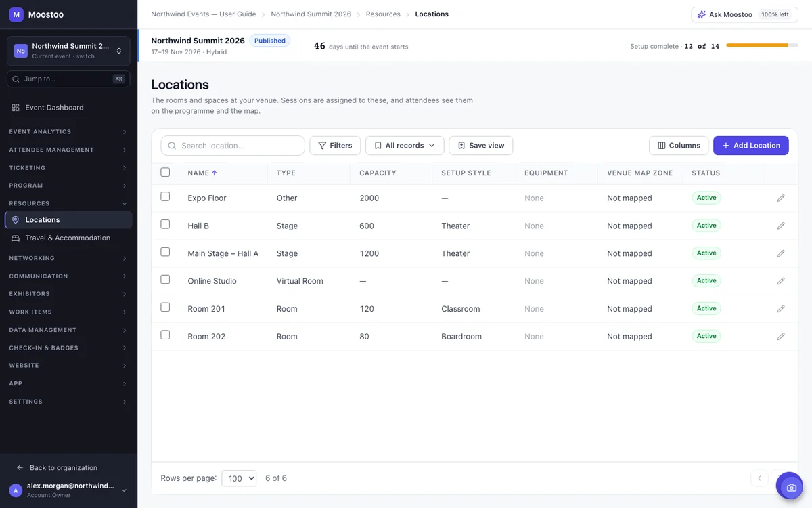Click Resources in the breadcrumb
The height and width of the screenshot is (508, 812).
(383, 14)
